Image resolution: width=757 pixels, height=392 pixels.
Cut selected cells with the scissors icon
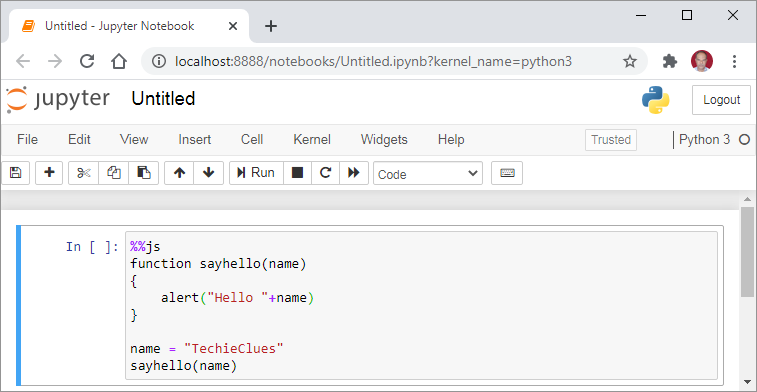(84, 173)
